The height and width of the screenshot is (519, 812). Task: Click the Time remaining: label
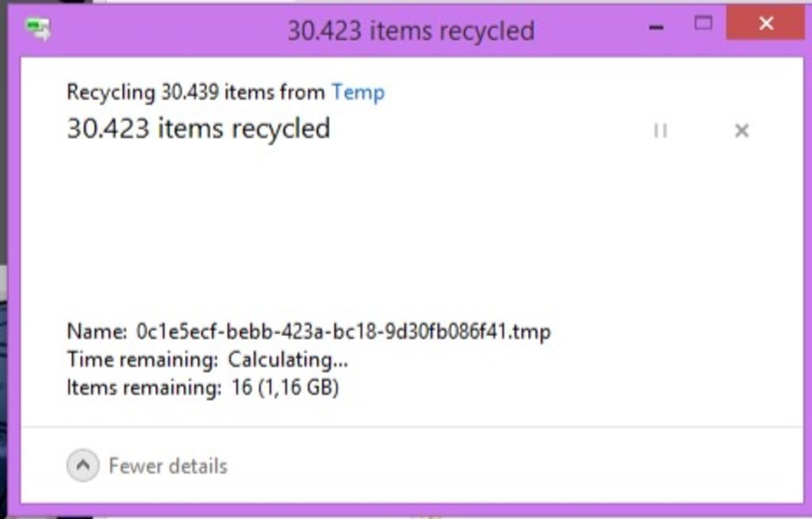click(143, 360)
